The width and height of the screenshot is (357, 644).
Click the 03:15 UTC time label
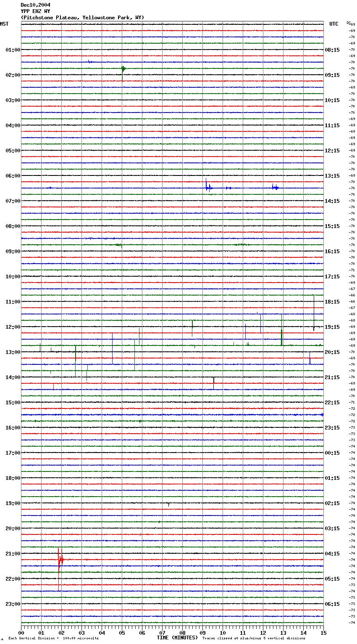[332, 529]
